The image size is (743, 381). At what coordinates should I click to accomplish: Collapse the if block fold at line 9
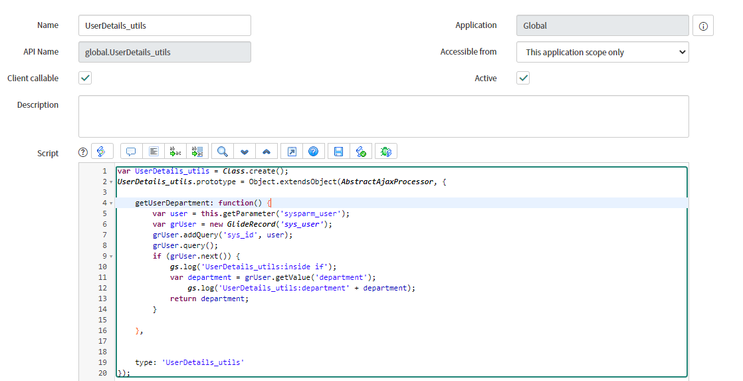pos(111,256)
